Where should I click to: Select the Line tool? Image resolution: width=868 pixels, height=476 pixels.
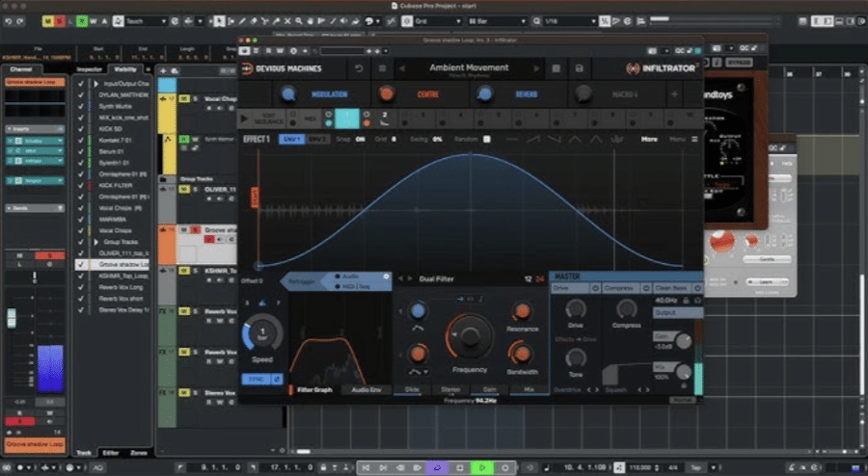click(334, 21)
